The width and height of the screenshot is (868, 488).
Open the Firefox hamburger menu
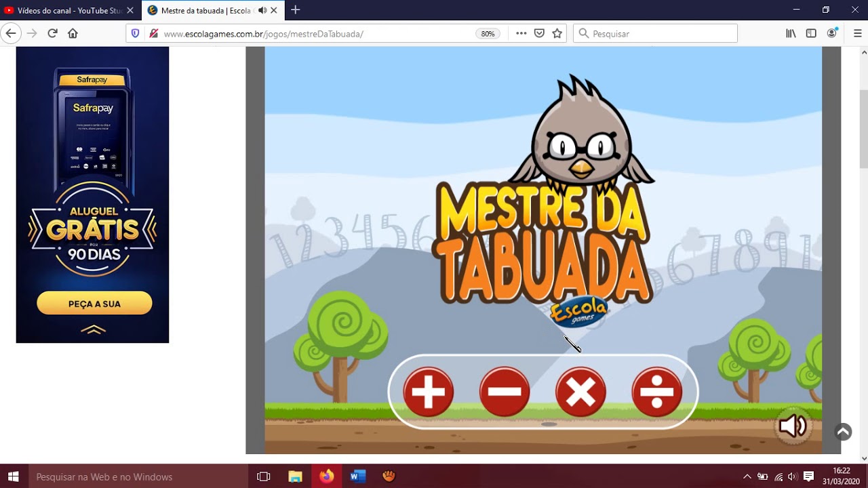pos(857,33)
